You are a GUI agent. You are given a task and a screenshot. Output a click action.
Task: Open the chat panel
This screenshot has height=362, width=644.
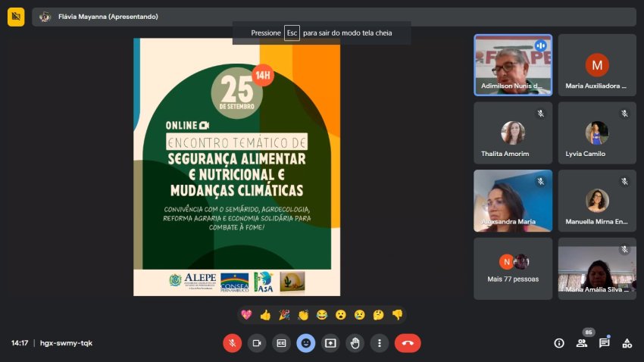pyautogui.click(x=605, y=343)
